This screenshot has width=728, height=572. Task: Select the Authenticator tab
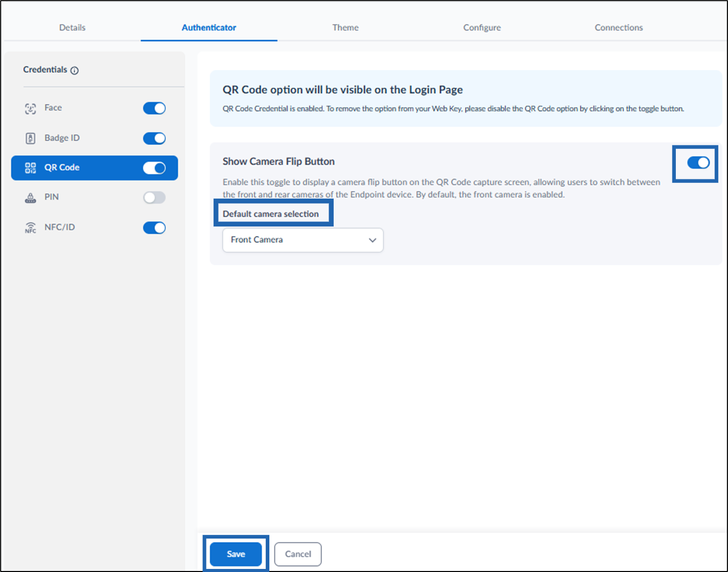point(209,27)
